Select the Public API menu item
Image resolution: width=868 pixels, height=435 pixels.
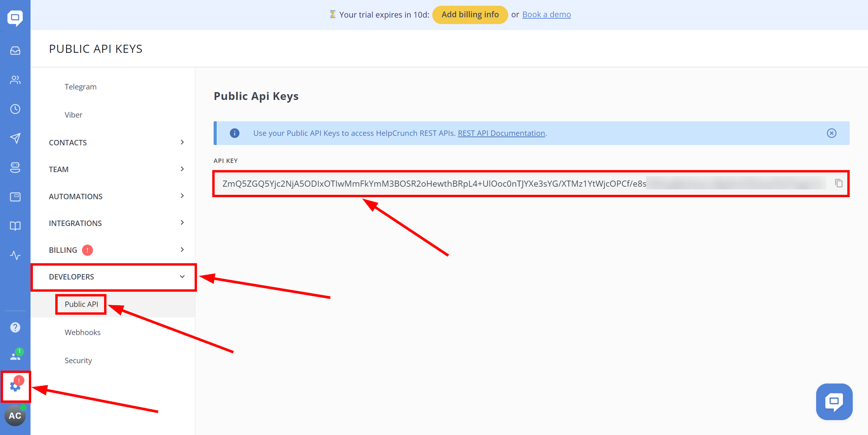[x=82, y=304]
